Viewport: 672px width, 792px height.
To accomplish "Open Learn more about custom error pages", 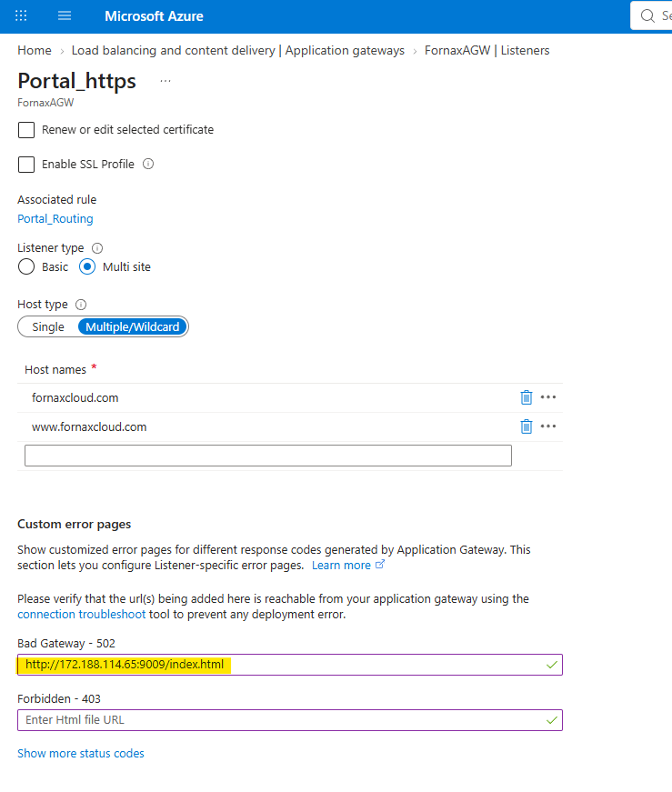I will tap(347, 566).
